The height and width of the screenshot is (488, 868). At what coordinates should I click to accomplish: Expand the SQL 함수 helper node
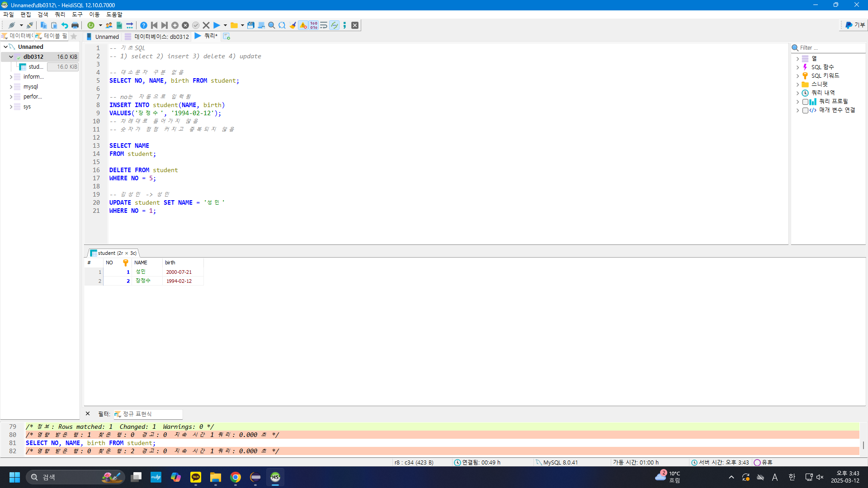797,67
